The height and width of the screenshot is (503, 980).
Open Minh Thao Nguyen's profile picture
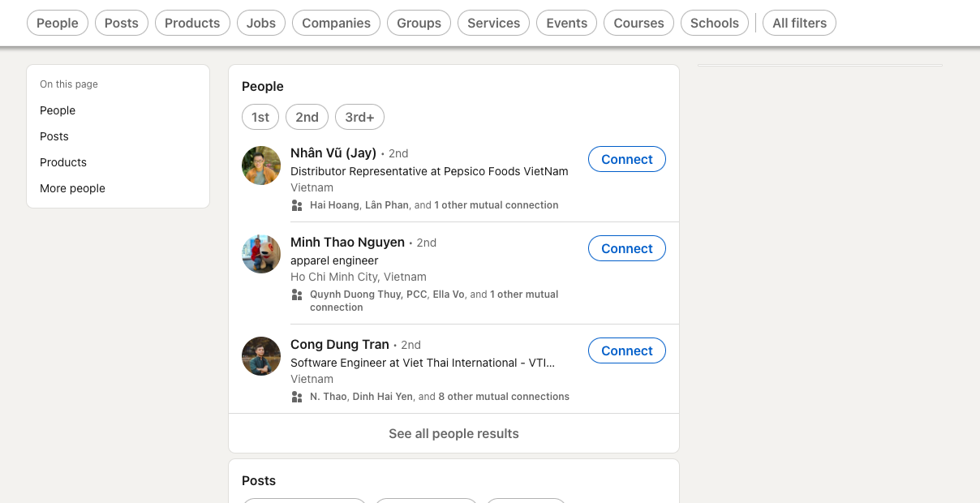pyautogui.click(x=261, y=254)
